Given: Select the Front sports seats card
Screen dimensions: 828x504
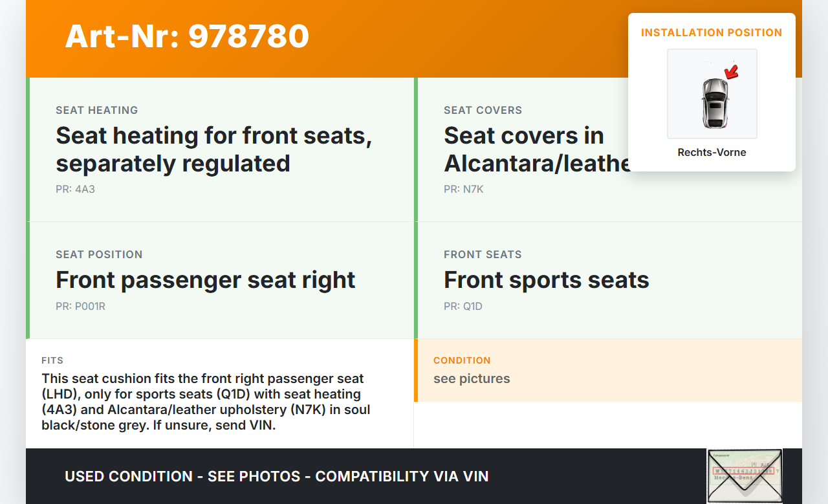Looking at the screenshot, I should pyautogui.click(x=608, y=280).
